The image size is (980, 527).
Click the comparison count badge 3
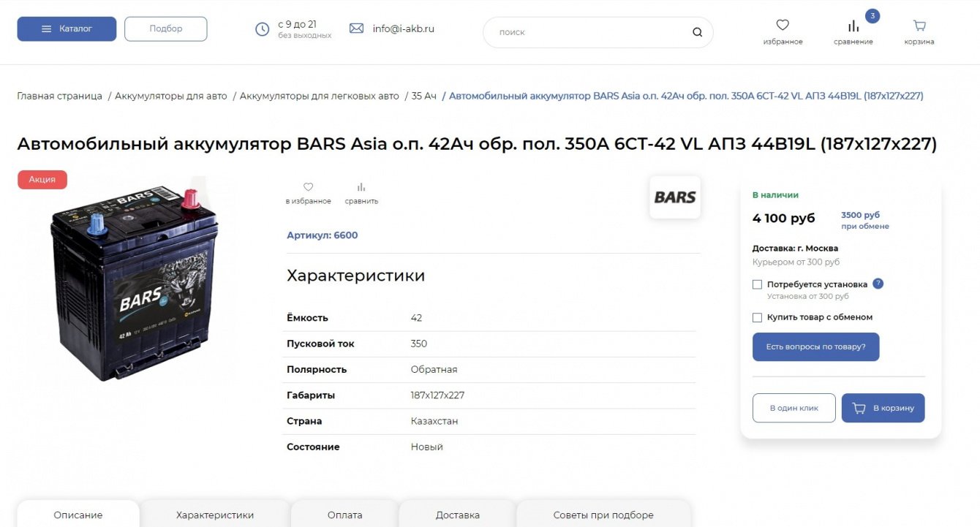[872, 16]
